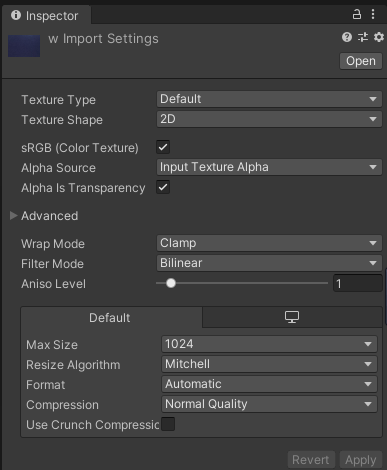Enable Use Crunch Compression checkbox
This screenshot has width=387, height=470.
tap(168, 424)
